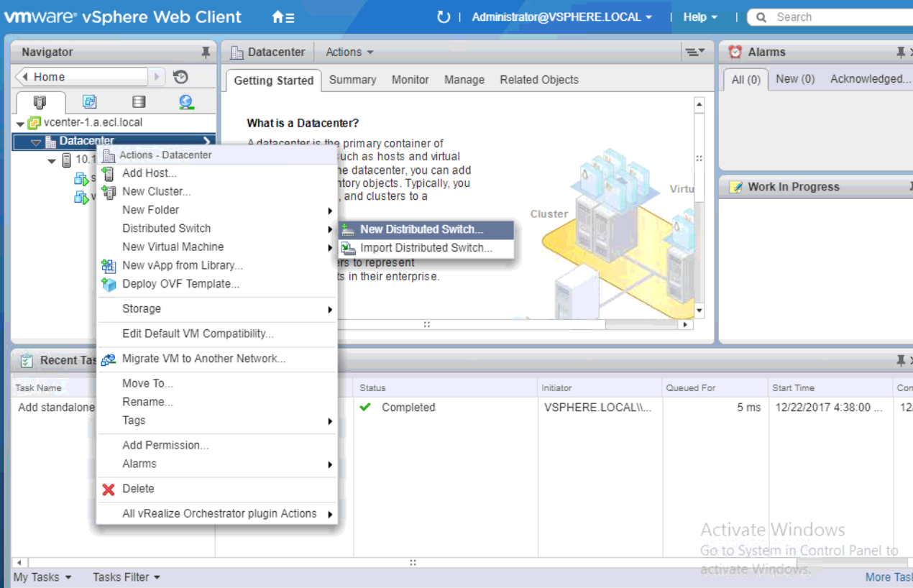Expand the Help dropdown menu
The height and width of the screenshot is (588, 913).
[699, 17]
